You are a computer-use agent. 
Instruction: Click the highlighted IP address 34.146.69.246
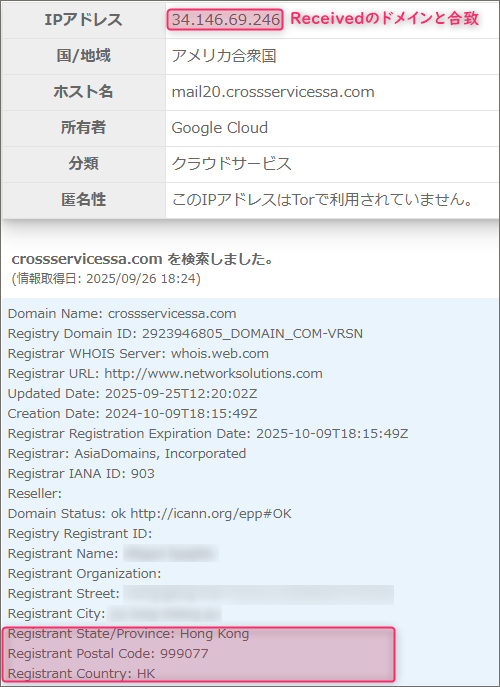225,20
